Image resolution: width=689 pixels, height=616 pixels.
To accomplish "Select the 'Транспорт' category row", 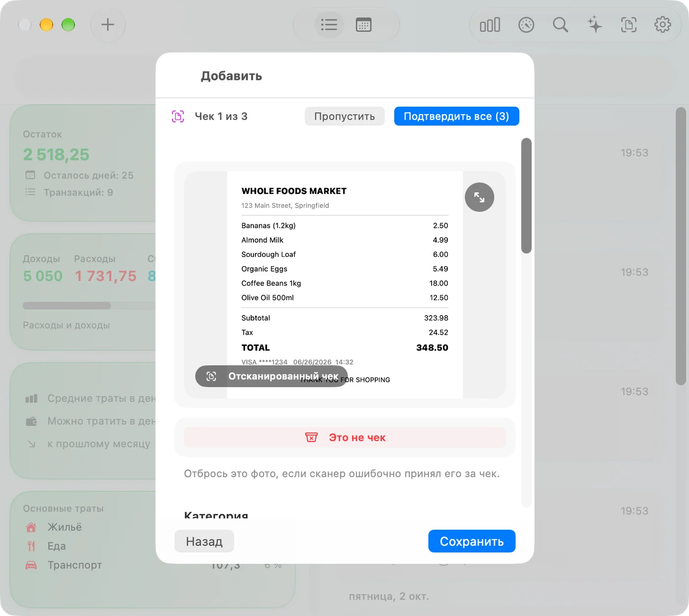I will point(89,565).
